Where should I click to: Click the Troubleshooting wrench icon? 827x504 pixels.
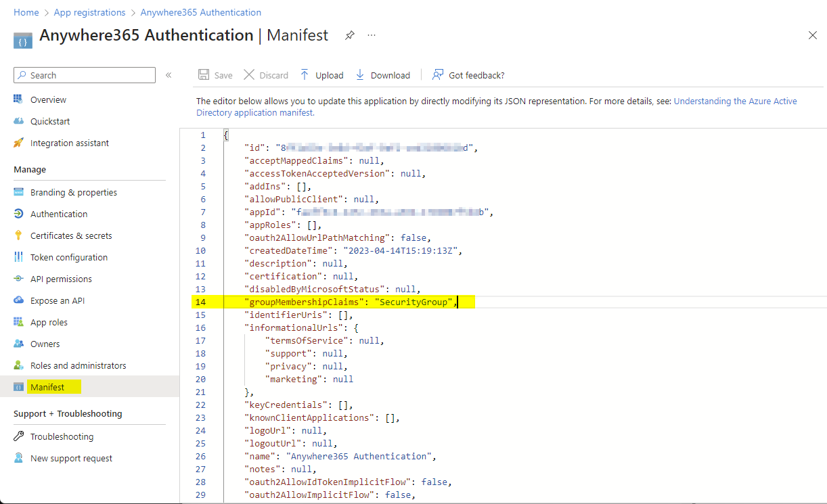pyautogui.click(x=18, y=436)
